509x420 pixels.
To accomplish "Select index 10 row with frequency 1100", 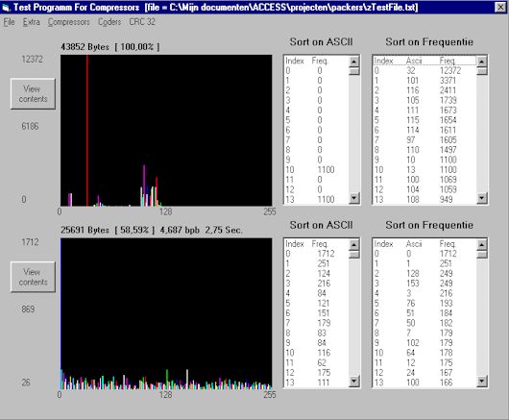I will (x=317, y=169).
